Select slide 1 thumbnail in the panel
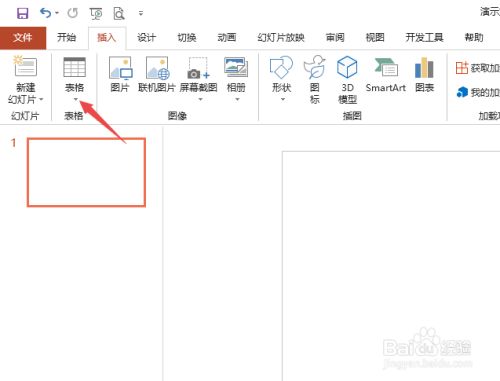500x381 pixels. click(x=86, y=172)
